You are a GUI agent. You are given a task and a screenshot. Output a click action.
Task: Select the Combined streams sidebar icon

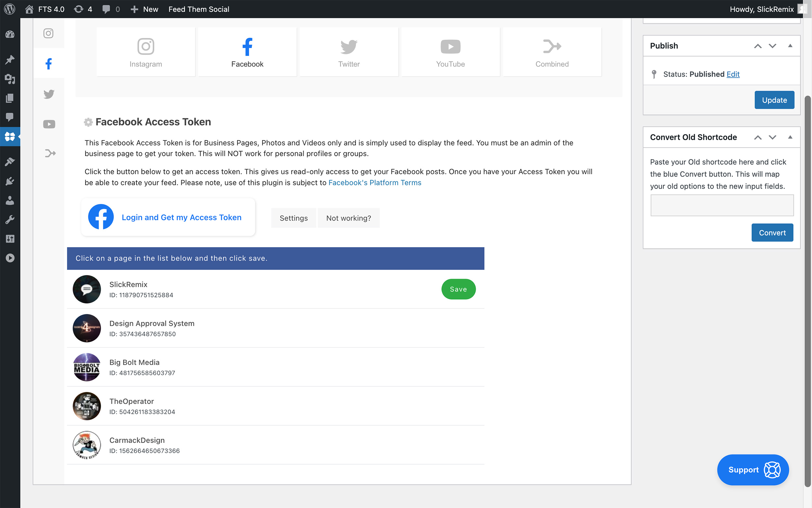coord(50,153)
